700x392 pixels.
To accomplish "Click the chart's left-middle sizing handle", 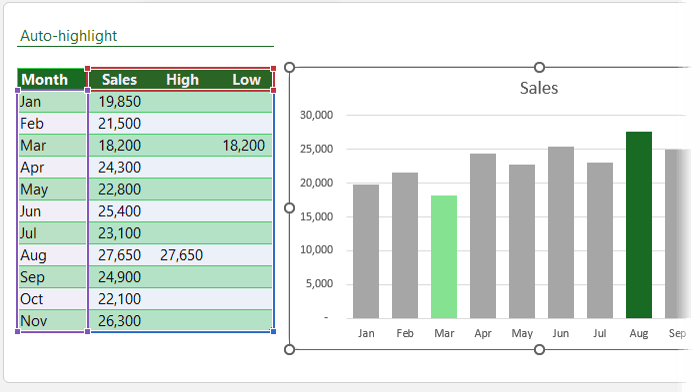I will point(289,208).
